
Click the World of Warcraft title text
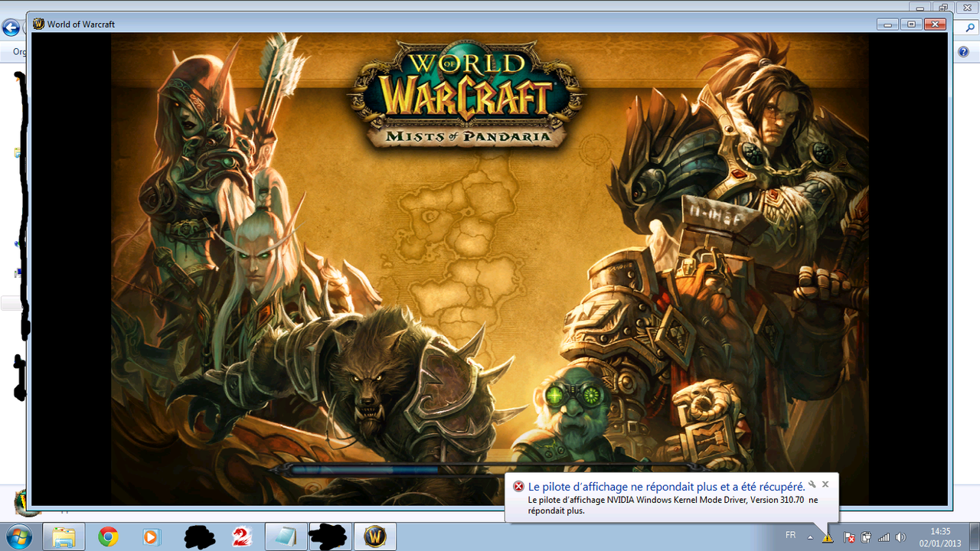point(81,24)
